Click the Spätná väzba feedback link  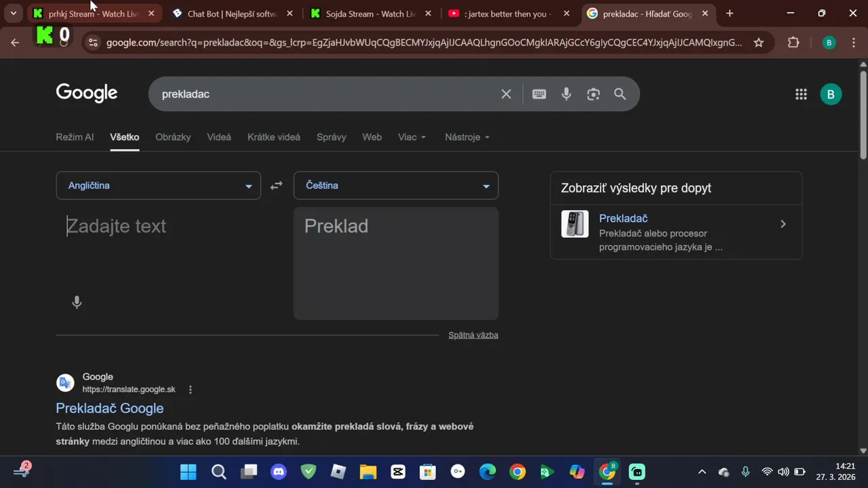(x=473, y=335)
